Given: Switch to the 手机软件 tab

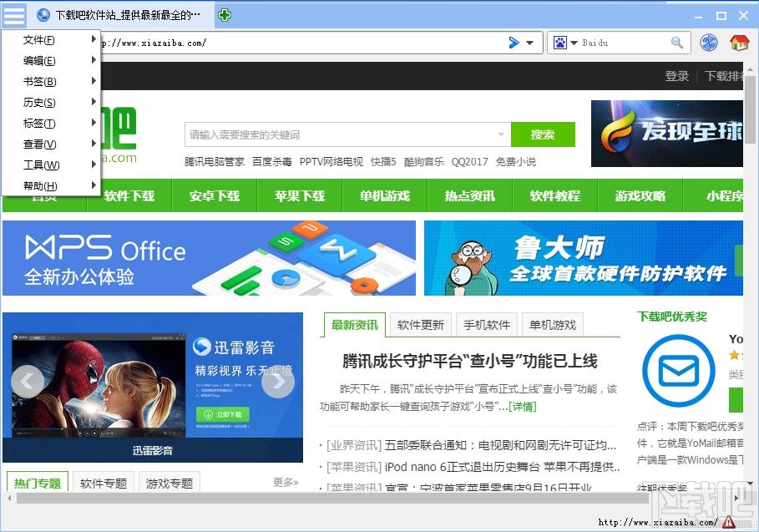Looking at the screenshot, I should (x=487, y=325).
